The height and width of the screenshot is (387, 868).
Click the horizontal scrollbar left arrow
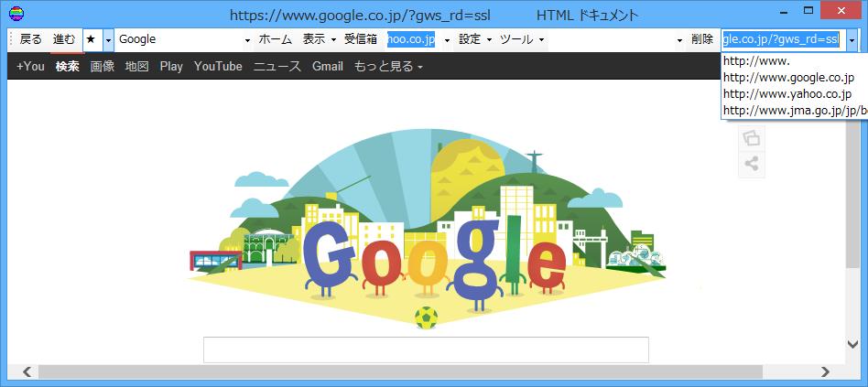tap(26, 371)
